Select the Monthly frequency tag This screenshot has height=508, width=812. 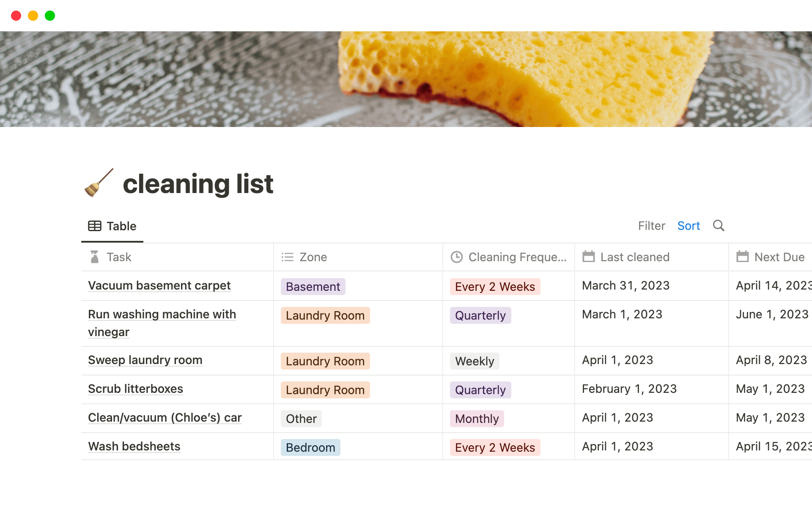(x=477, y=418)
